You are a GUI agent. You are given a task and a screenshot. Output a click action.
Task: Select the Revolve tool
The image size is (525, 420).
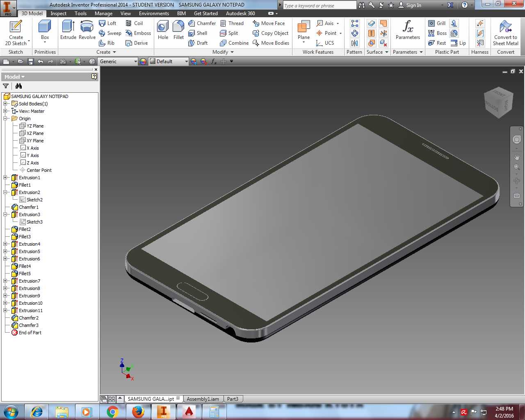[87, 30]
